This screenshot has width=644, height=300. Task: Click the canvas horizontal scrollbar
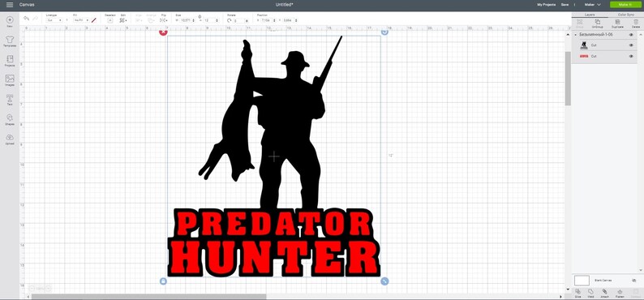coord(148,296)
